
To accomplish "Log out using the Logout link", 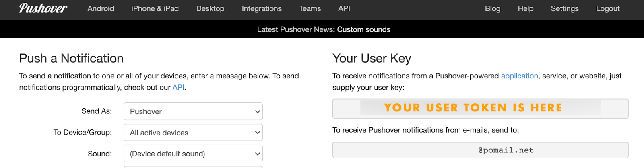I will click(608, 8).
